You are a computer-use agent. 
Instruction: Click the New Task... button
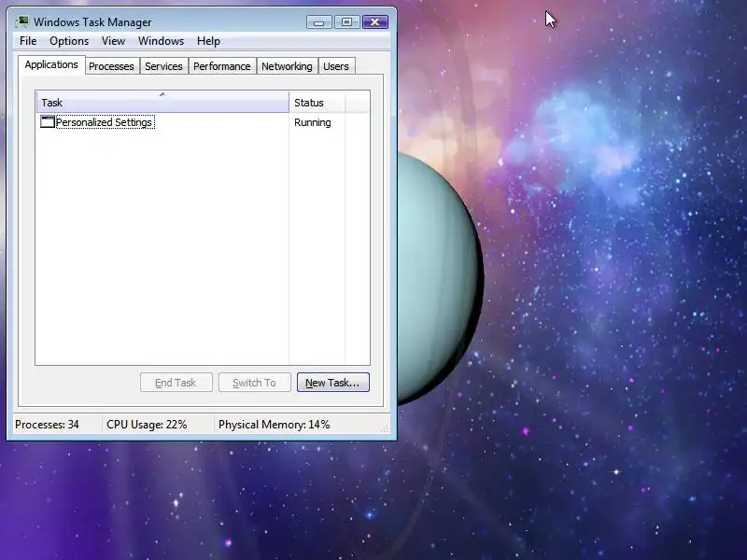pyautogui.click(x=333, y=383)
